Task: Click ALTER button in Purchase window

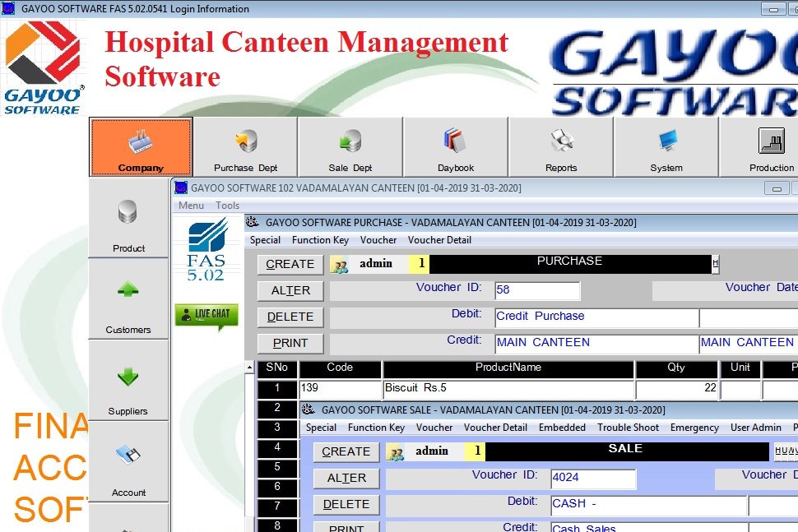Action: click(x=290, y=291)
